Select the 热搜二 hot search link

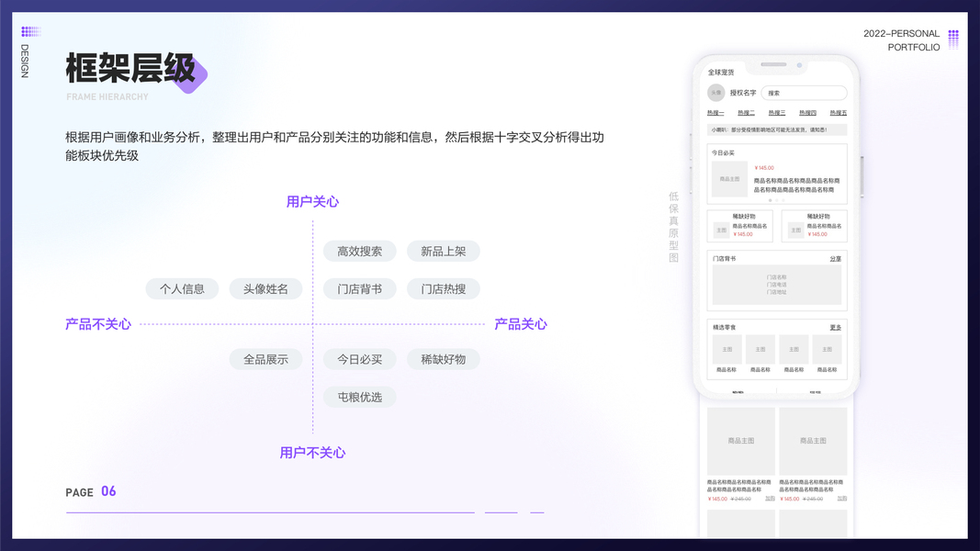(x=746, y=113)
